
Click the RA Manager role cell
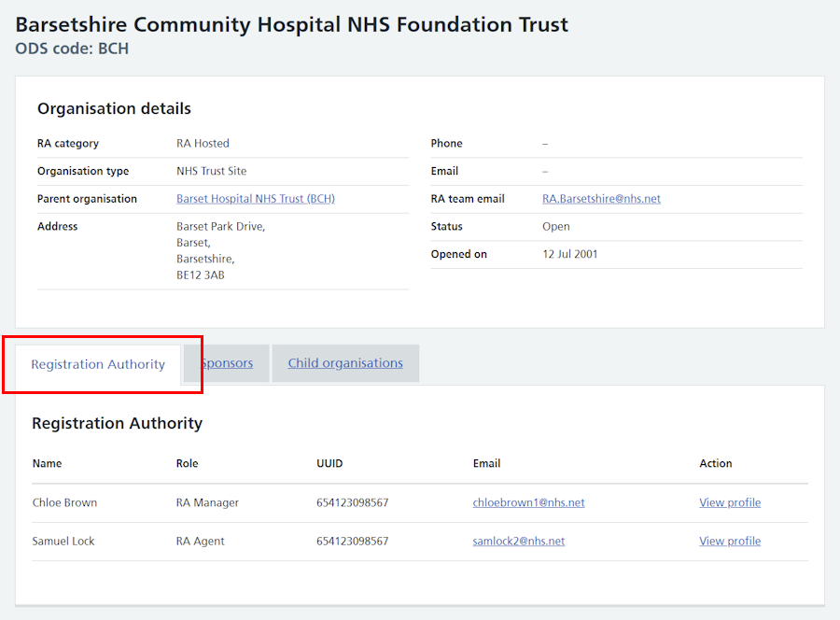(207, 502)
